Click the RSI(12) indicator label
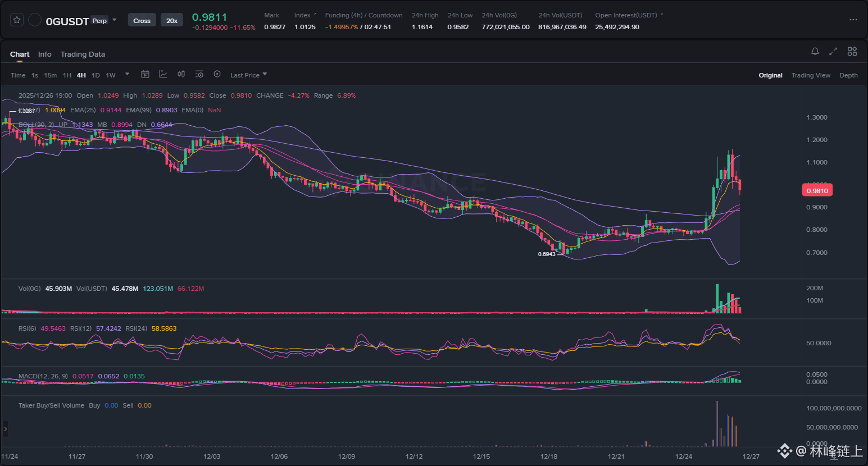868x466 pixels. (x=81, y=328)
